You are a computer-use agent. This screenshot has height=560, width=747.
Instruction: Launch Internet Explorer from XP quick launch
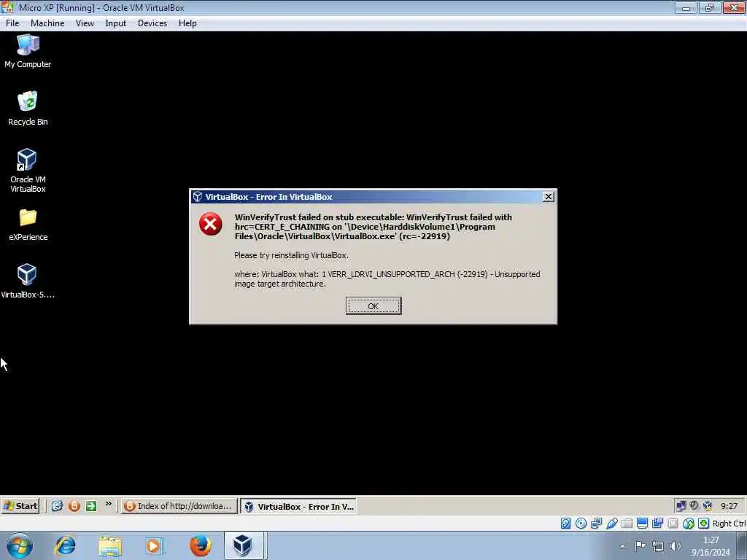[57, 506]
